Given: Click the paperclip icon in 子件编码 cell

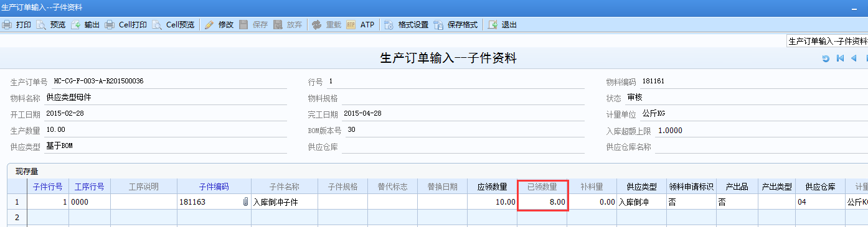Looking at the screenshot, I should pos(245,202).
